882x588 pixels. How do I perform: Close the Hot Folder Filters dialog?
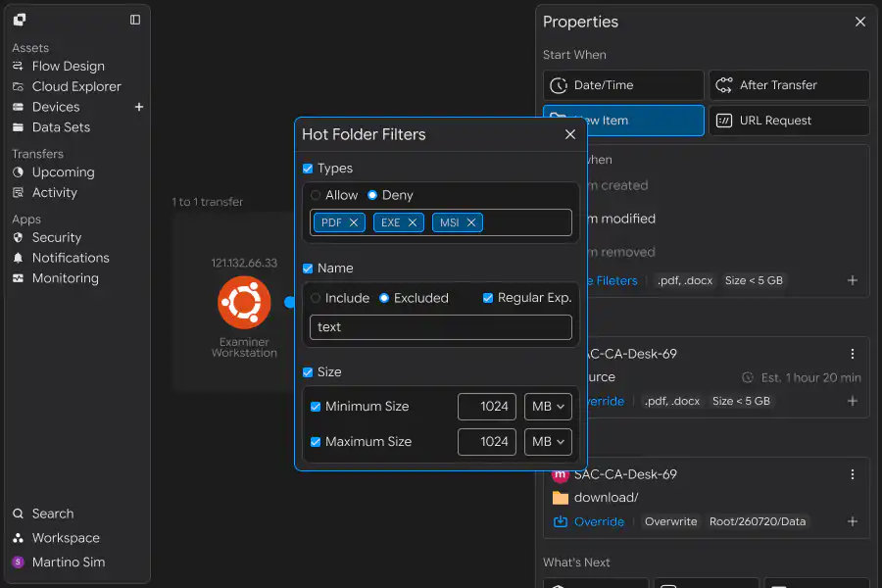(x=569, y=134)
